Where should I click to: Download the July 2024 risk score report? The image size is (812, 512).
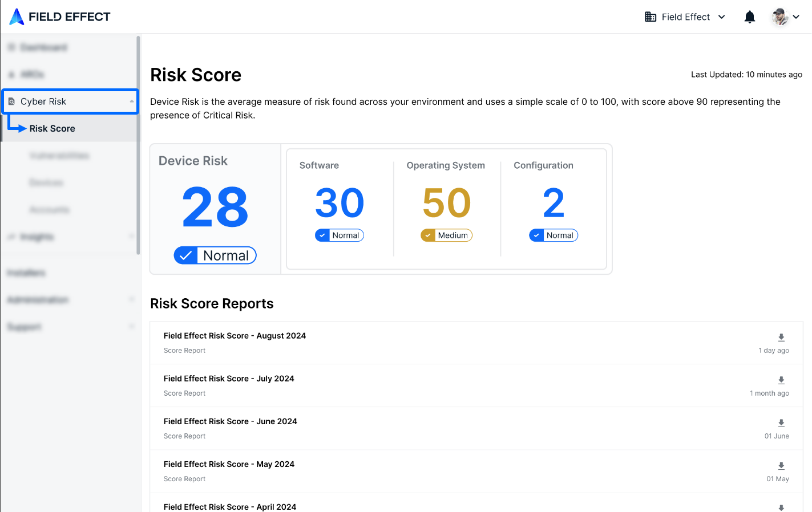click(781, 380)
